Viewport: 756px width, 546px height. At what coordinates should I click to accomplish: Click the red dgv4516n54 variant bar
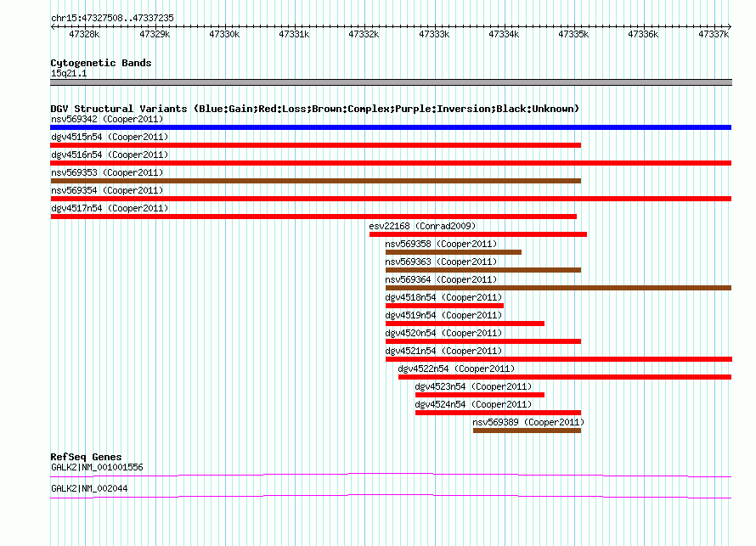click(391, 163)
